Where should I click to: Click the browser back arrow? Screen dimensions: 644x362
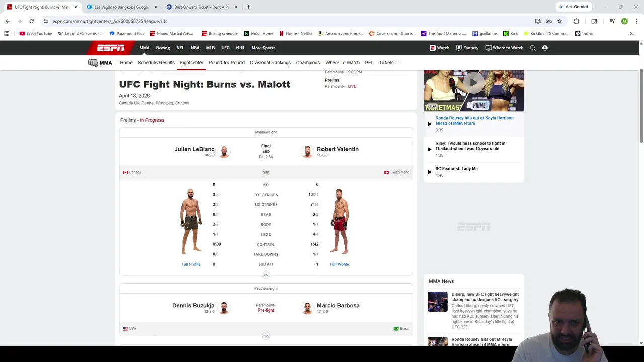click(x=7, y=21)
